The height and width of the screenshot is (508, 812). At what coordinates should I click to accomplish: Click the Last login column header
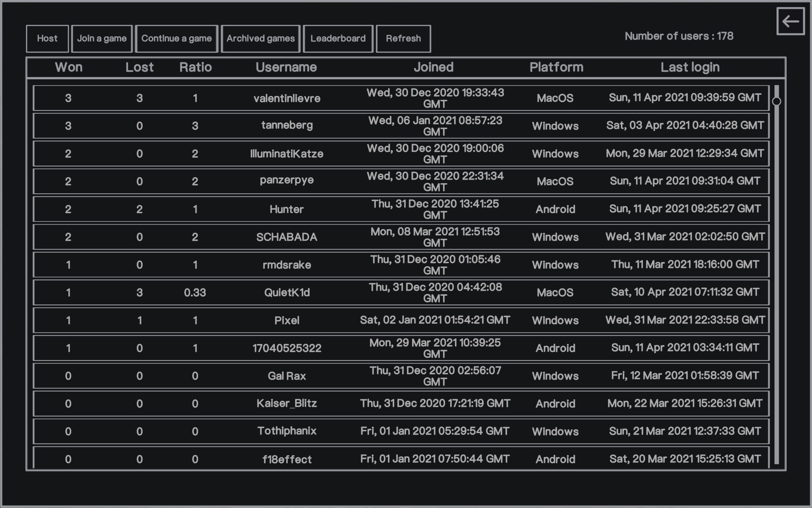(690, 67)
